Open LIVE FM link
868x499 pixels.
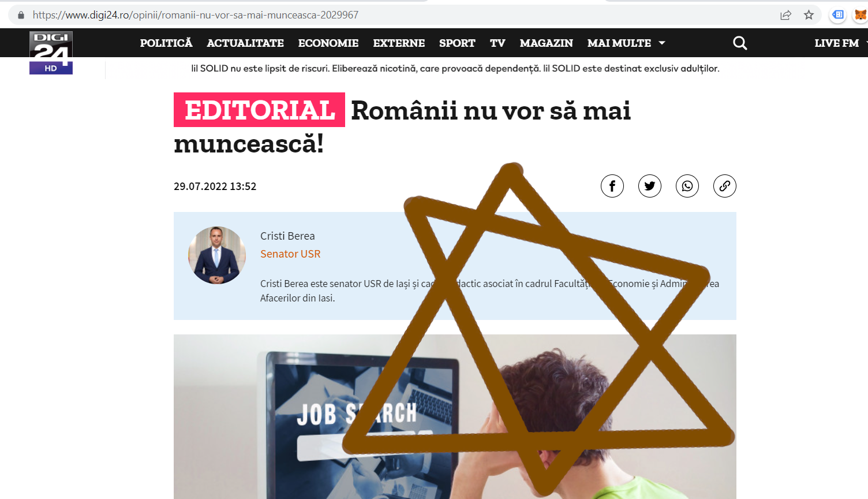[837, 43]
